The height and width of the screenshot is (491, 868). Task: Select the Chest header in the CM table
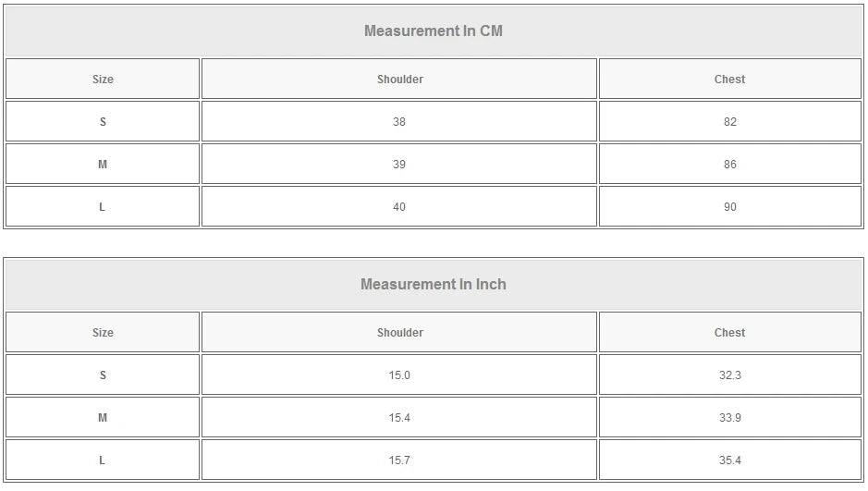729,80
